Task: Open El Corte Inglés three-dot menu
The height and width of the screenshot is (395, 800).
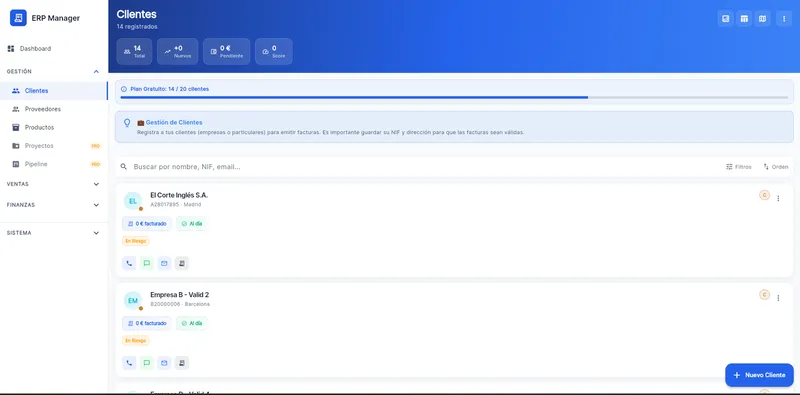Action: coord(778,199)
